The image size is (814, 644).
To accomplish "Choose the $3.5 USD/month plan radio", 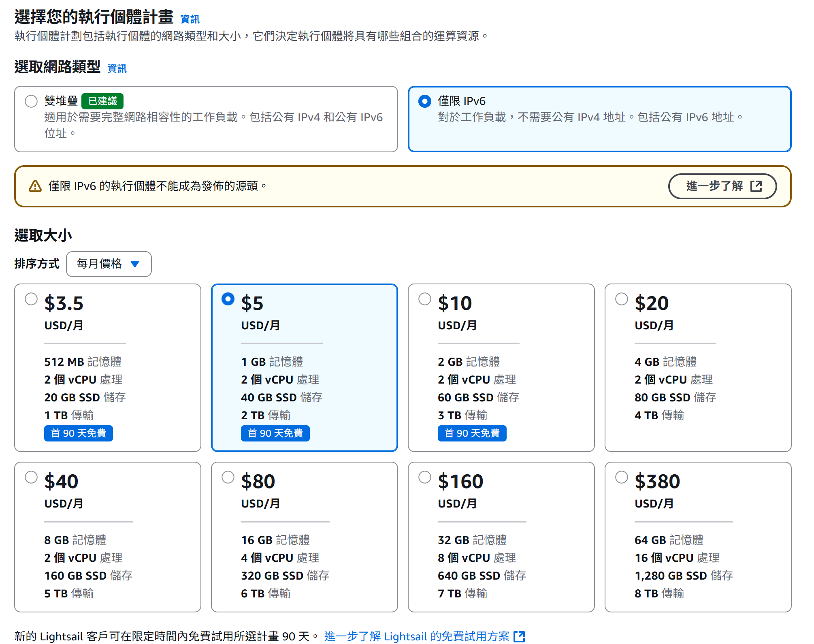I will pyautogui.click(x=31, y=299).
